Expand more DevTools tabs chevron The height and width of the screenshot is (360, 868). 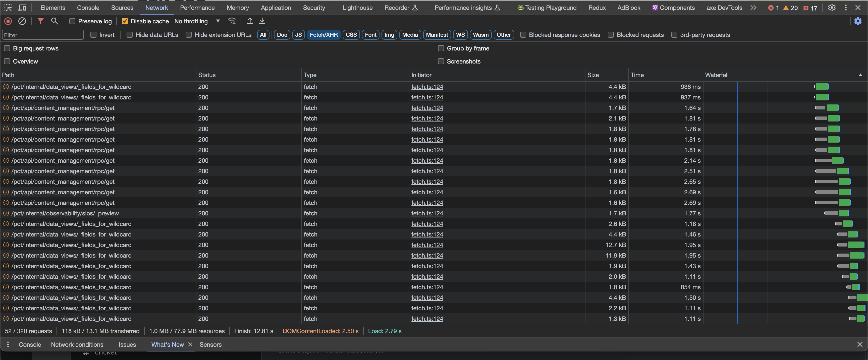[x=753, y=8]
